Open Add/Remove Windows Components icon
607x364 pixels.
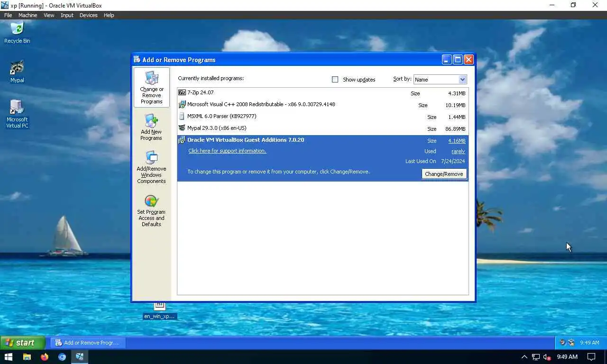pos(151,157)
